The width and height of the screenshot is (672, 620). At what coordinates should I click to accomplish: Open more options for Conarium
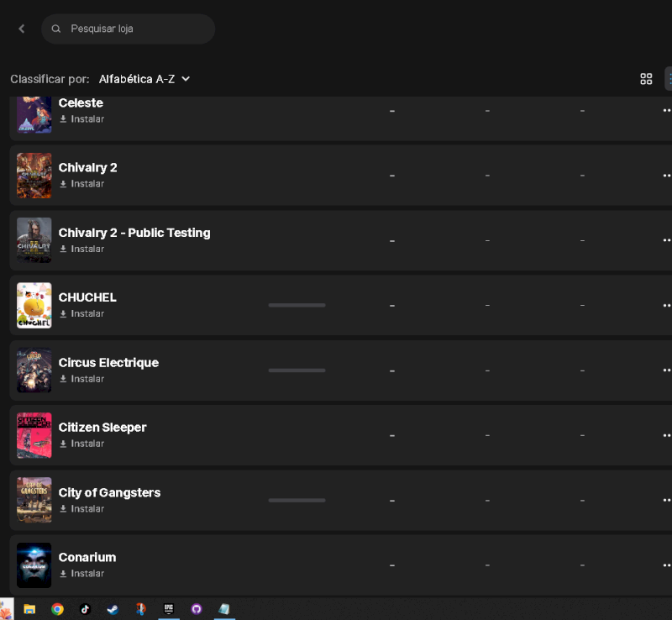(x=666, y=565)
